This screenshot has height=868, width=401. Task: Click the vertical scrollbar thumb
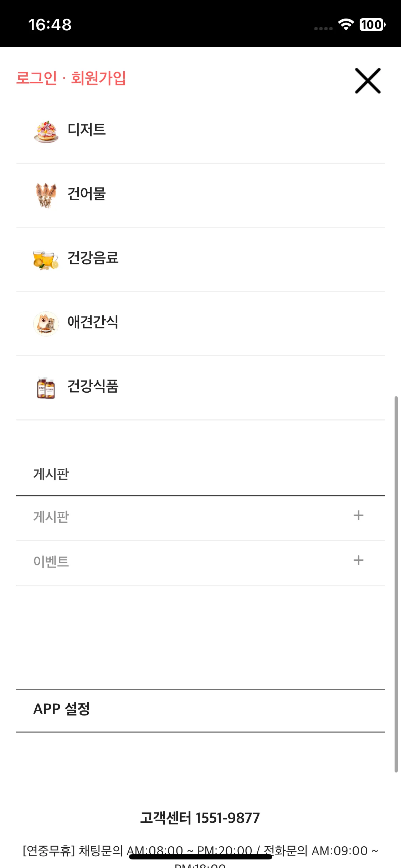pyautogui.click(x=396, y=584)
